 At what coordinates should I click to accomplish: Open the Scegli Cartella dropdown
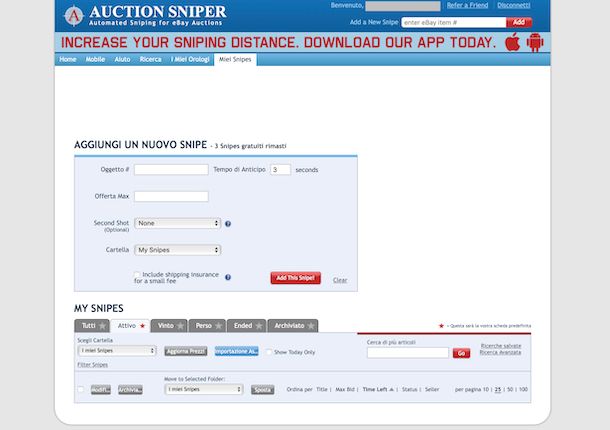click(x=117, y=351)
